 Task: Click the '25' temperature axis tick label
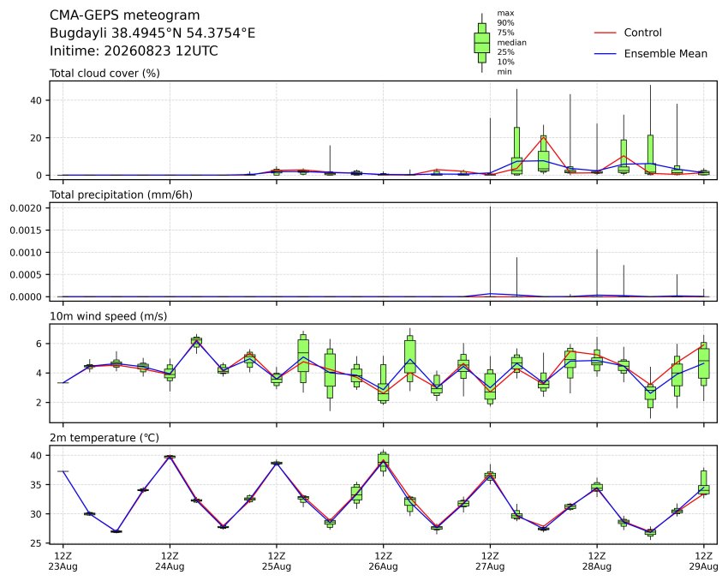tap(37, 543)
